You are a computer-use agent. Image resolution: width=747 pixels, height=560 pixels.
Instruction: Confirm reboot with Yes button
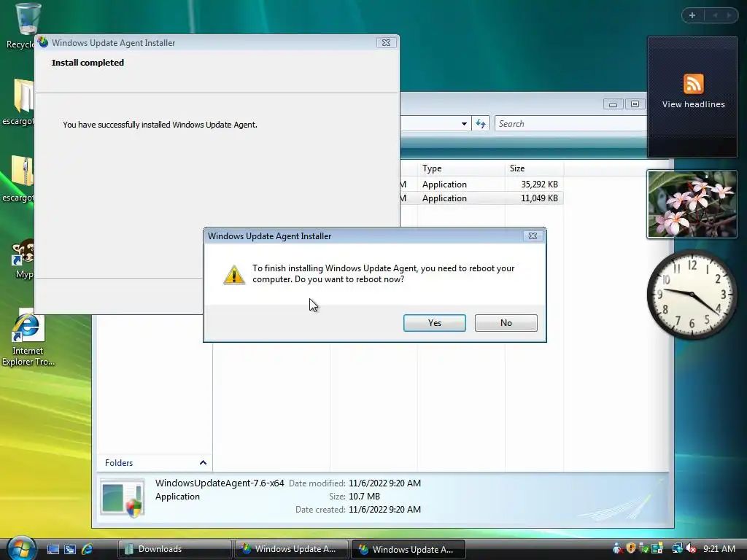(x=435, y=323)
